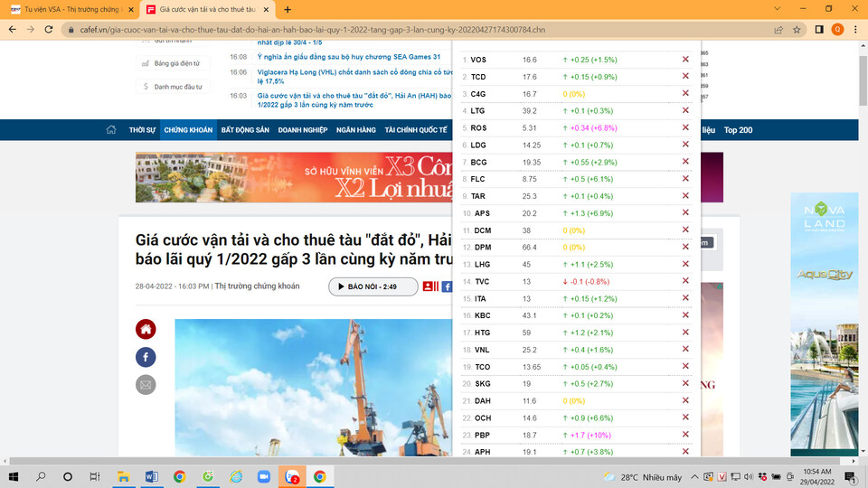Close the Giá cước vận tải tab

266,9
